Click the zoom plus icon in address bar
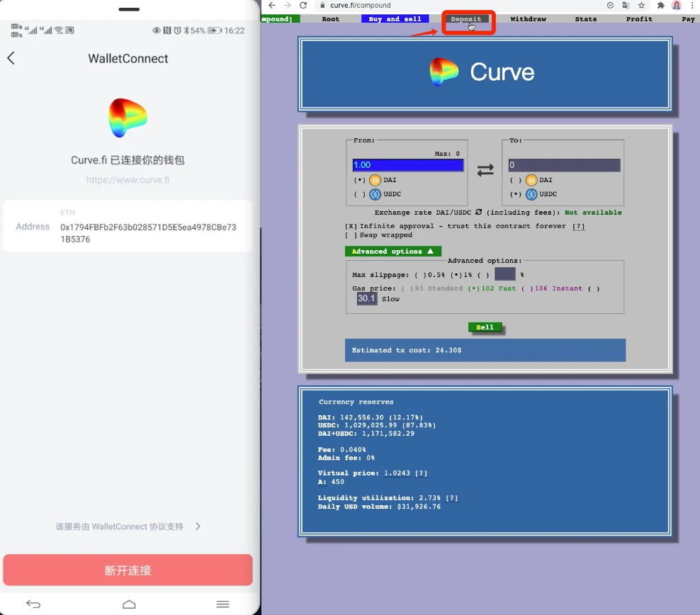This screenshot has width=700, height=615. [x=610, y=6]
